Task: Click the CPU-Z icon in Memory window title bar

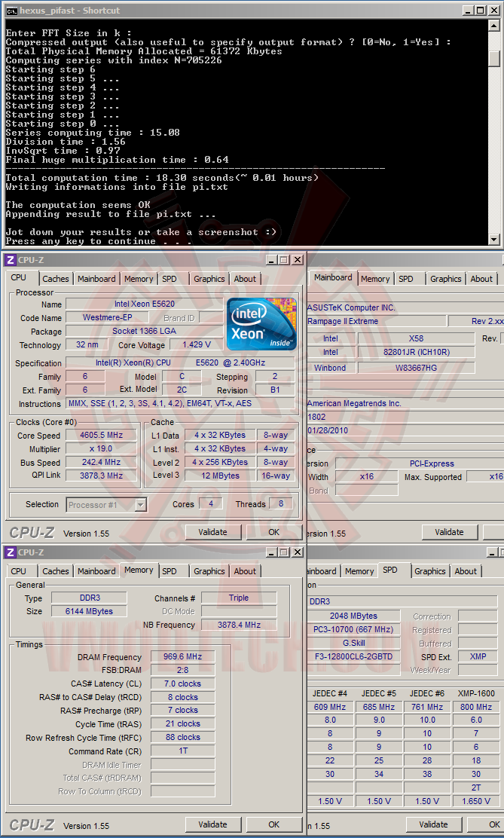Action: 10,552
